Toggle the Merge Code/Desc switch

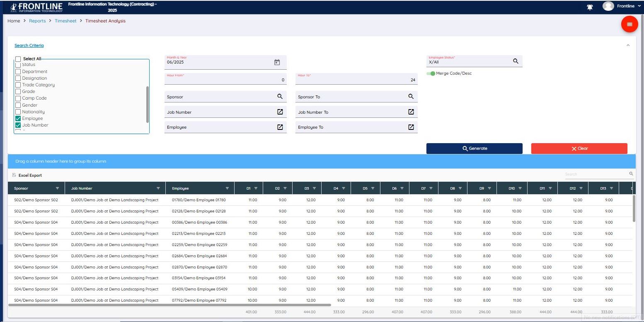pyautogui.click(x=431, y=73)
